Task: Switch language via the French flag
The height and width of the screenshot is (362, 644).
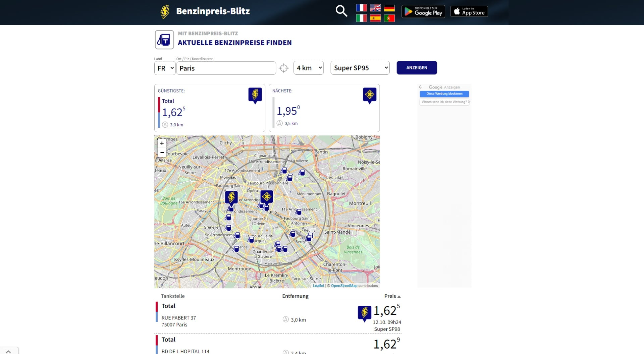Action: pyautogui.click(x=361, y=8)
